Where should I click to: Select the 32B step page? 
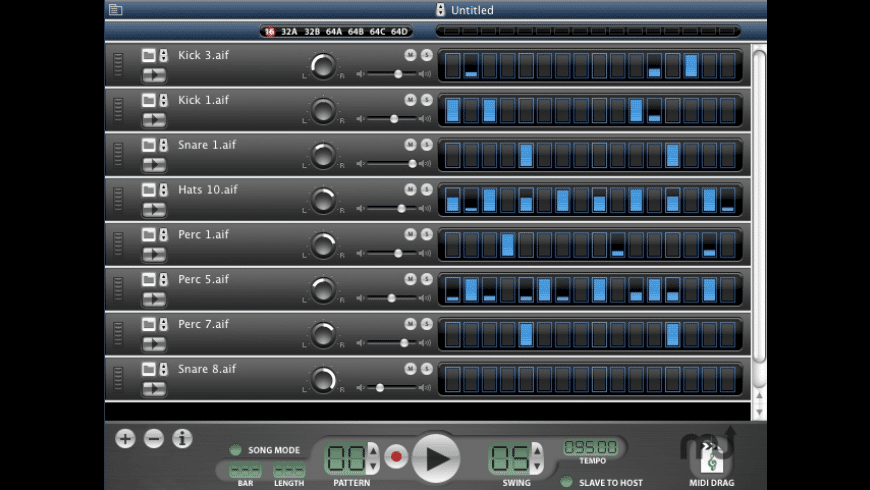coord(312,32)
